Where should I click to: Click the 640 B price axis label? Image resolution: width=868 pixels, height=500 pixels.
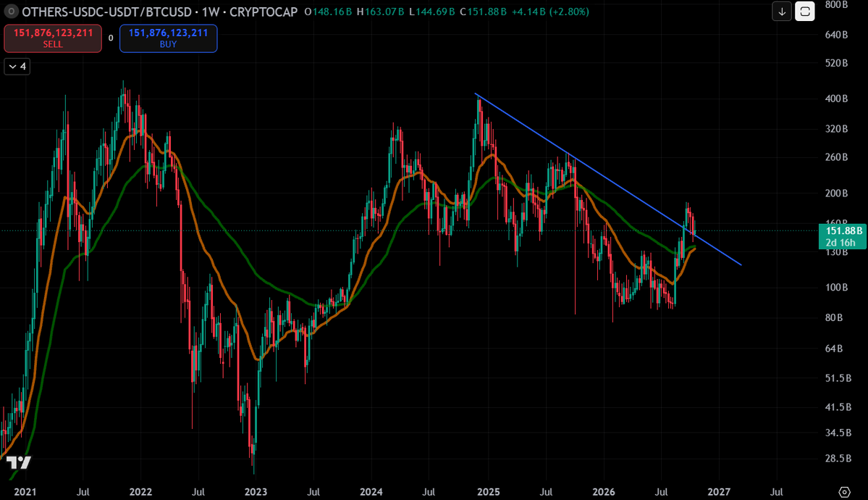click(836, 35)
